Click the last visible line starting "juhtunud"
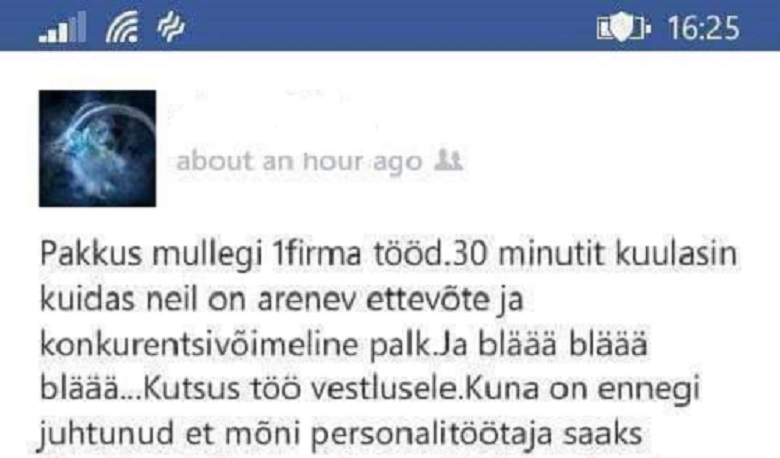Screen dimensions: 780x458 (341, 435)
